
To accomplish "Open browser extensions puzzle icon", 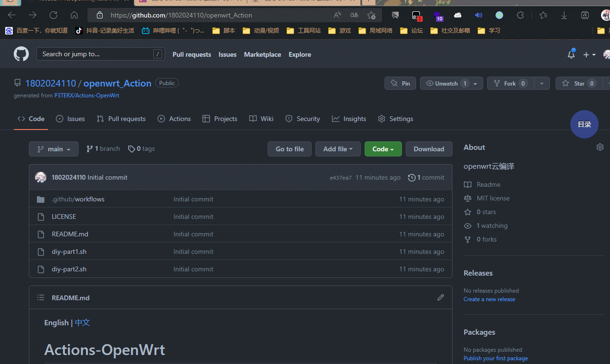I will [x=520, y=15].
